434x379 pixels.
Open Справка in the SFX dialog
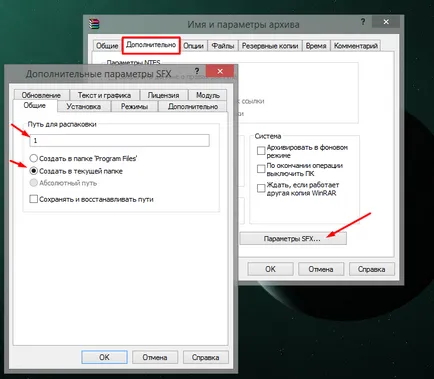206,357
